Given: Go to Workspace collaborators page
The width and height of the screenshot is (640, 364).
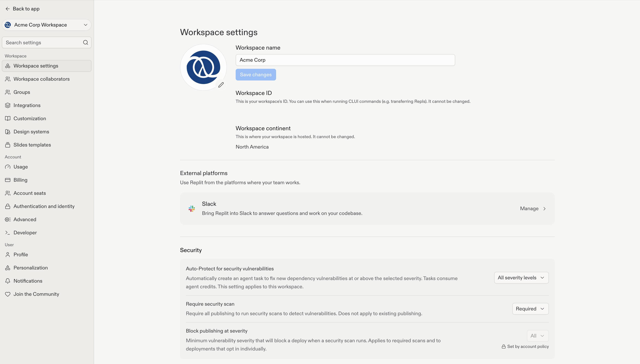Looking at the screenshot, I should (x=46, y=79).
